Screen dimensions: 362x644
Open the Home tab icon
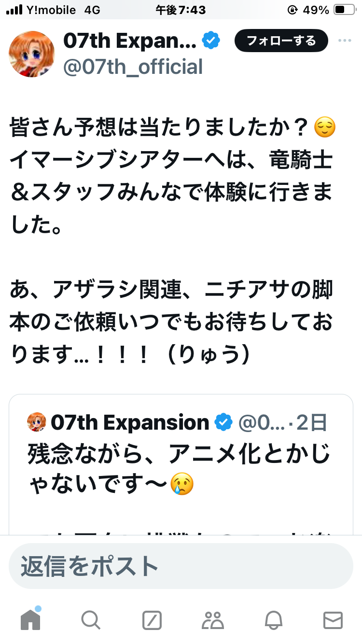tap(30, 619)
